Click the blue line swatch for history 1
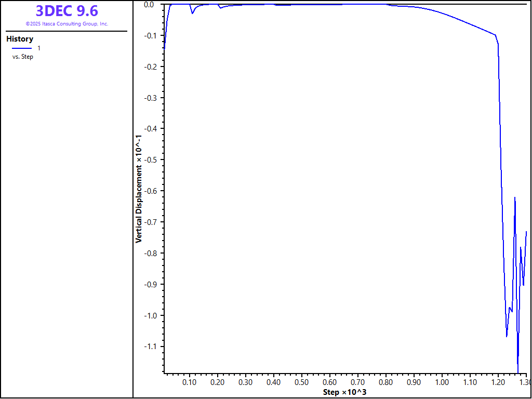The height and width of the screenshot is (399, 532). (21, 48)
